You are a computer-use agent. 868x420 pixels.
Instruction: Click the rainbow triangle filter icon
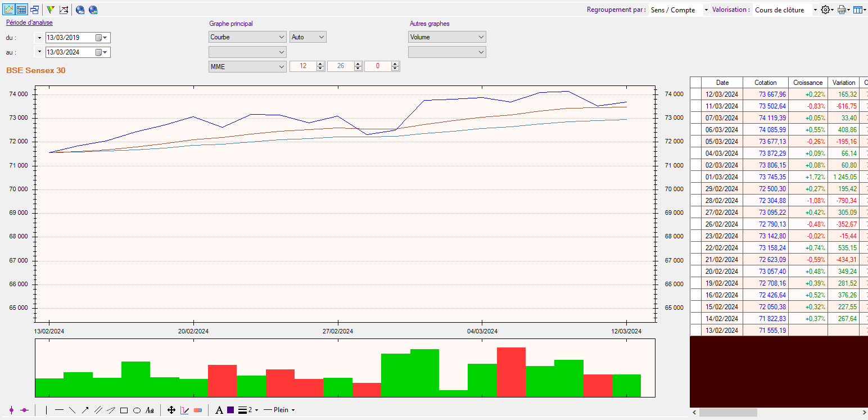[51, 10]
